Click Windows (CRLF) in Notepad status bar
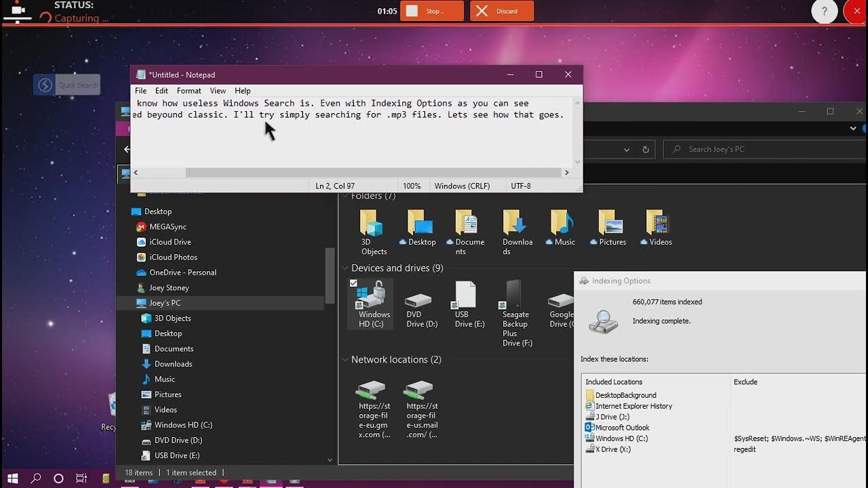Viewport: 868px width, 488px height. 462,186
